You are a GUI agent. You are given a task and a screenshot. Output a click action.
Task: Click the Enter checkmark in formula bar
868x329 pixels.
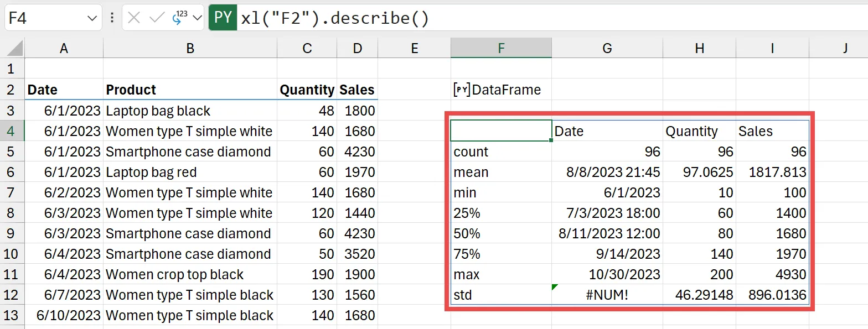(157, 18)
